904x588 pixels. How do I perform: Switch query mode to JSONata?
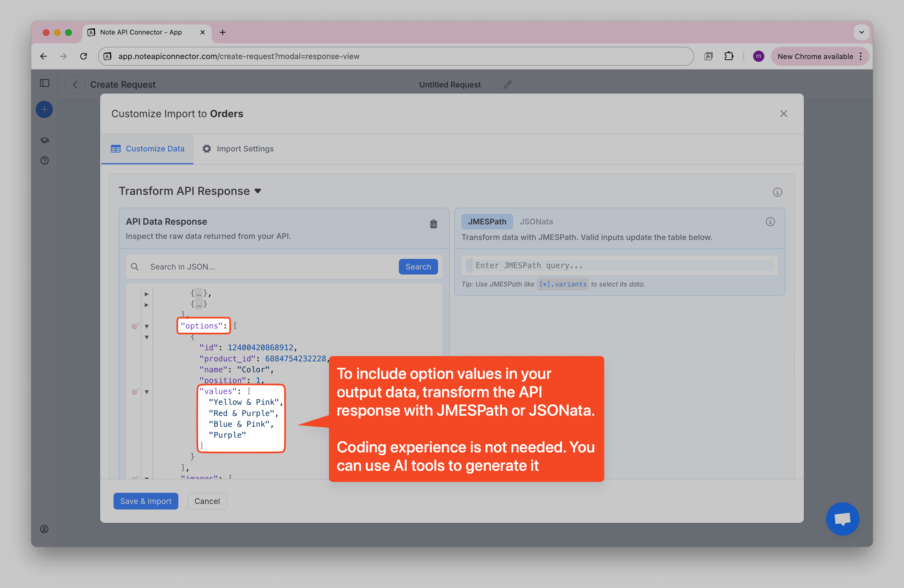click(536, 221)
